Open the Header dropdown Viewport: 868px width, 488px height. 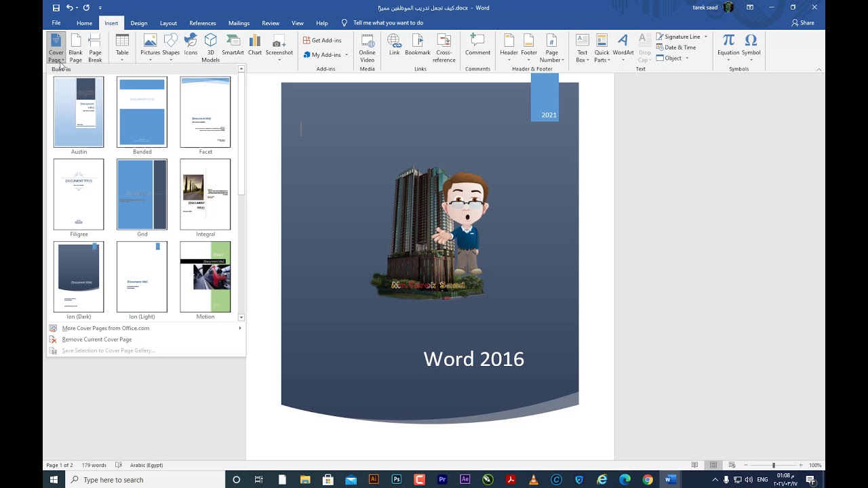click(509, 48)
